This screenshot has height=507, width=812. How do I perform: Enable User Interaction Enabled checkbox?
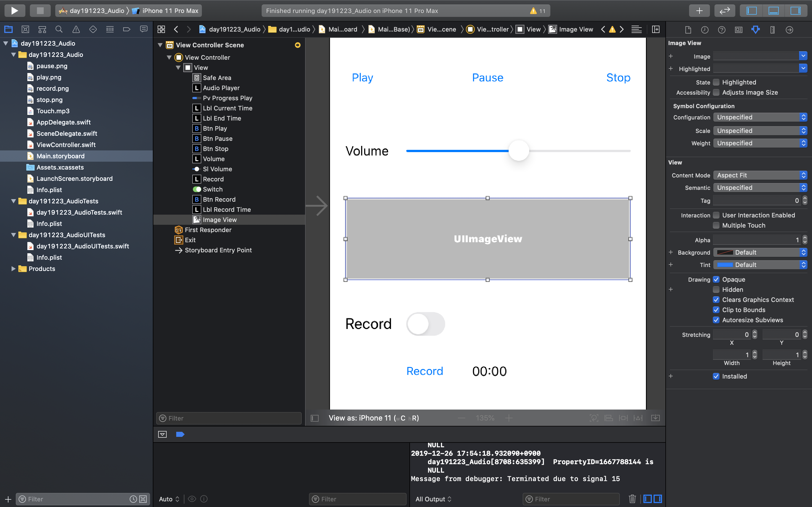pyautogui.click(x=716, y=215)
